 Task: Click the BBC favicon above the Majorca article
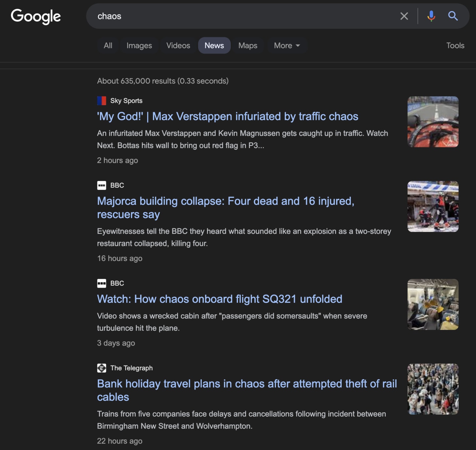102,185
